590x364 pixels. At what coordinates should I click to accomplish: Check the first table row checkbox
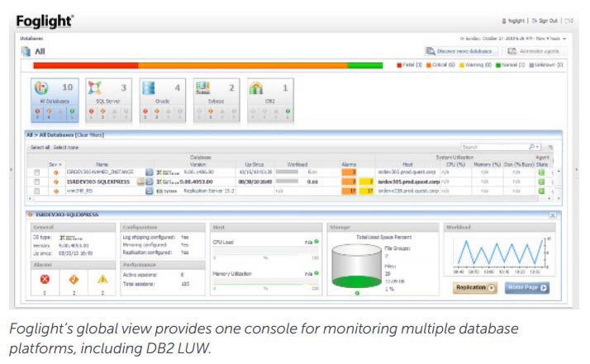click(36, 173)
